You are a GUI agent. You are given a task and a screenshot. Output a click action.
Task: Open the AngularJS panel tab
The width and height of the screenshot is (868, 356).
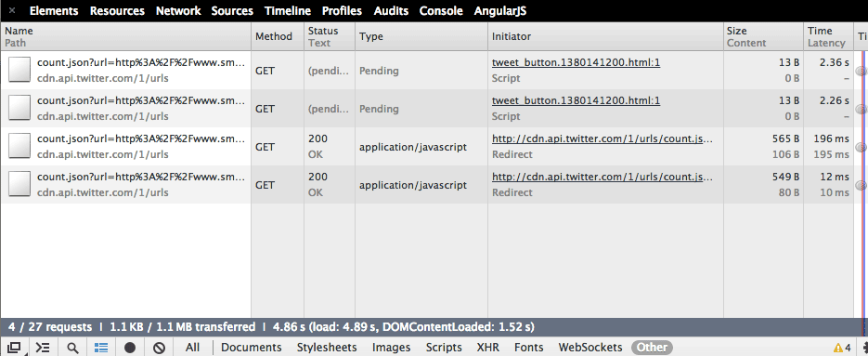499,10
